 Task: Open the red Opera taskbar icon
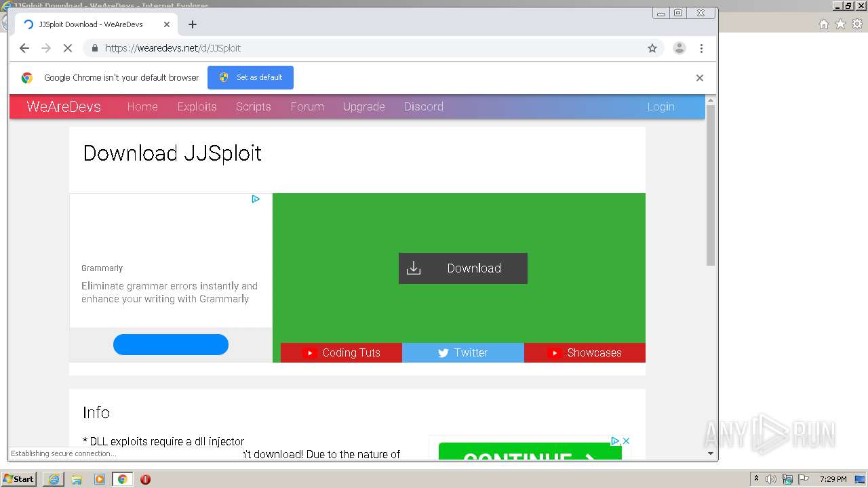point(145,479)
